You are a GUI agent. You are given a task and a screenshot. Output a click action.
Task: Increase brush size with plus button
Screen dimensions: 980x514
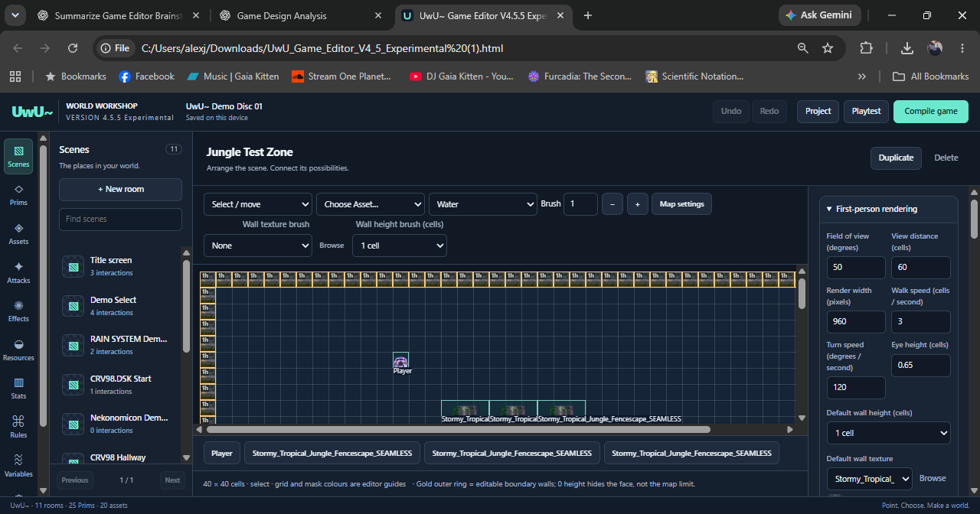tap(638, 204)
